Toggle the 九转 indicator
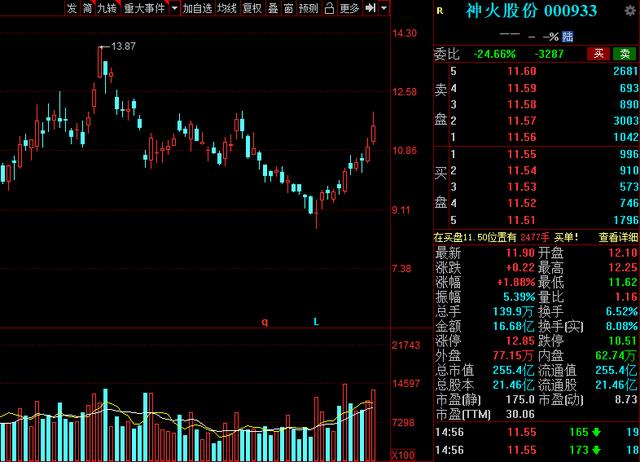 tap(107, 8)
